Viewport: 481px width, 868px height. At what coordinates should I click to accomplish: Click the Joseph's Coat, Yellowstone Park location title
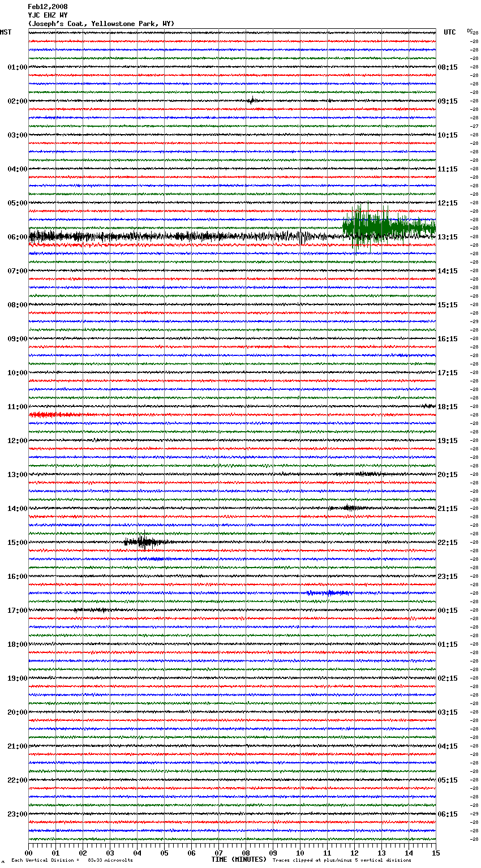pyautogui.click(x=101, y=24)
